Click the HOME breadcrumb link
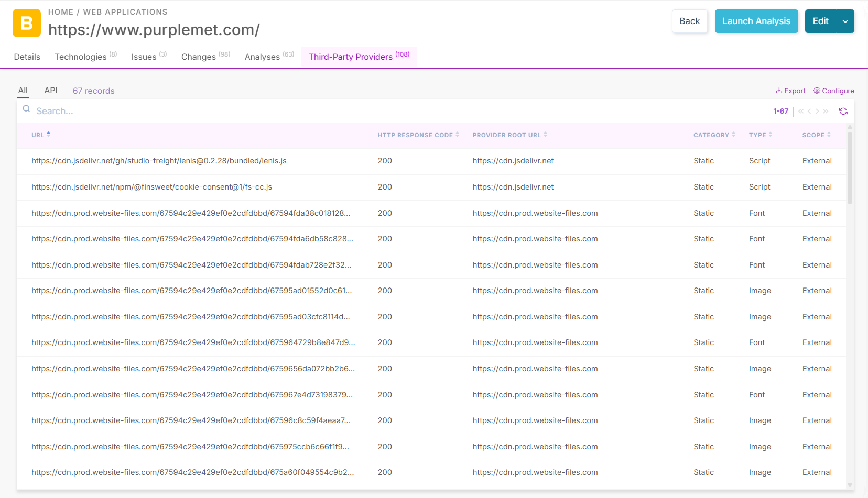The image size is (868, 498). [61, 12]
